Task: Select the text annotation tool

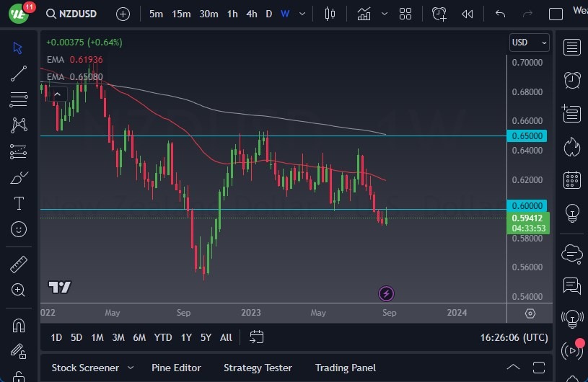Action: pos(19,203)
